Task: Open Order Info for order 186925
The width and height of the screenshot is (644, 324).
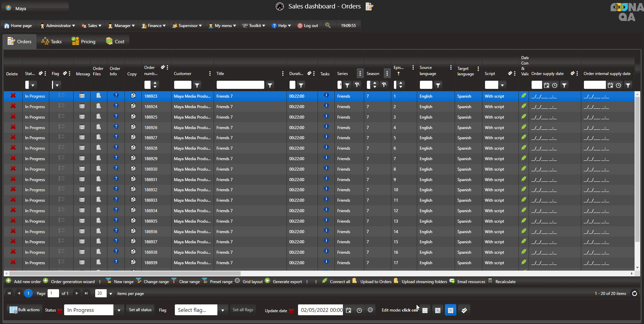Action: [x=116, y=116]
